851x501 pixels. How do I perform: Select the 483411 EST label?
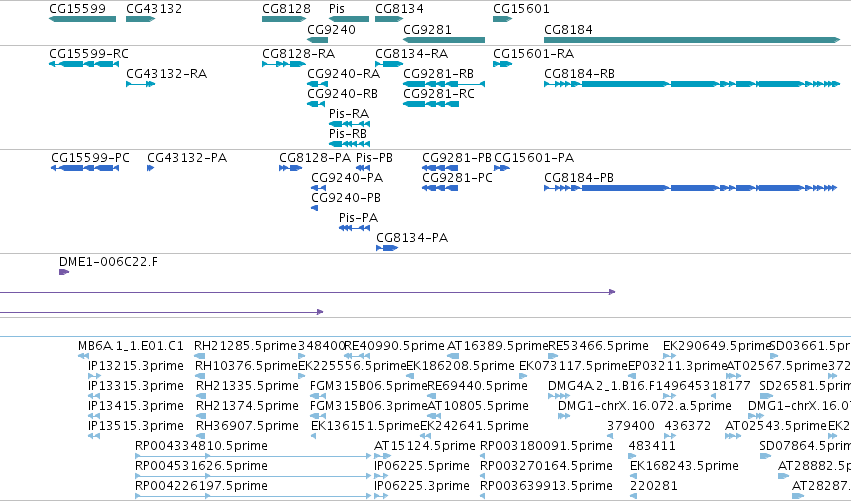coord(652,446)
